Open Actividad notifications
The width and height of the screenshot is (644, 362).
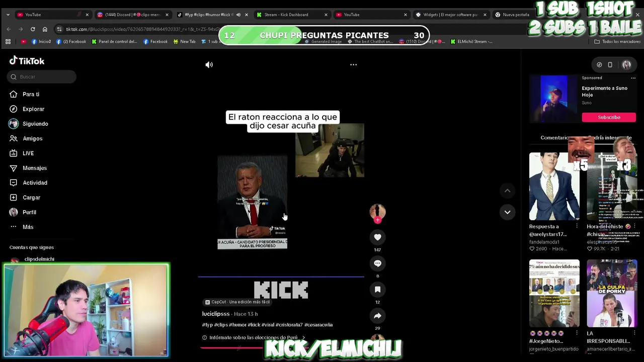click(35, 183)
